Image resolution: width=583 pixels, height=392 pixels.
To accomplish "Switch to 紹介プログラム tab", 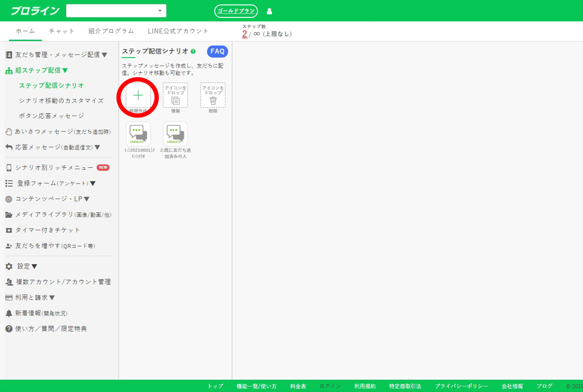I will click(111, 31).
